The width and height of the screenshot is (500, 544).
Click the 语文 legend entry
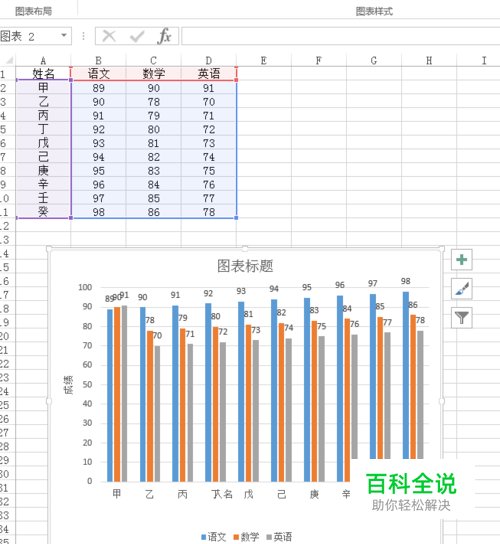click(x=213, y=537)
